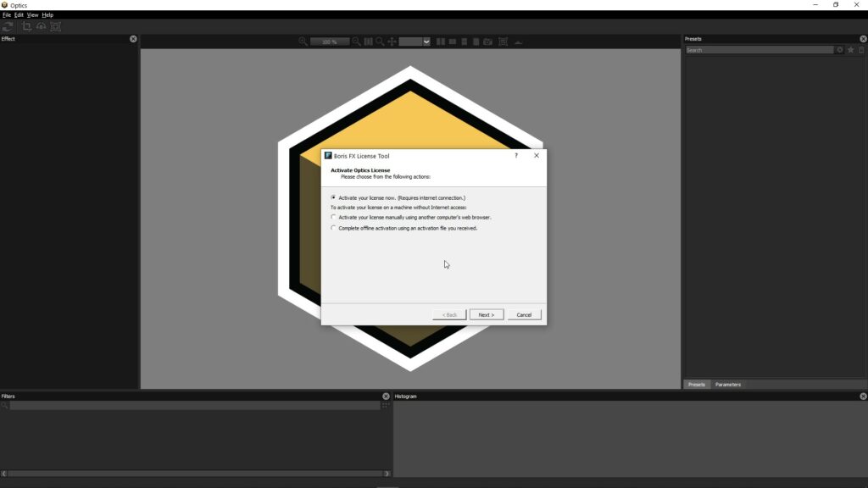Image resolution: width=868 pixels, height=488 pixels.
Task: Click the histogram mountain icon in the viewer toolbar
Action: pos(518,42)
